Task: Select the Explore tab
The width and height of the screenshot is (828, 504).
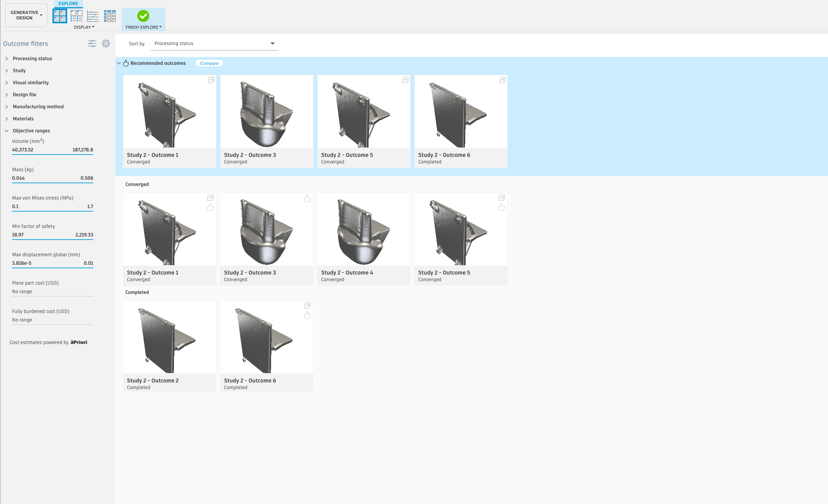Action: point(68,3)
